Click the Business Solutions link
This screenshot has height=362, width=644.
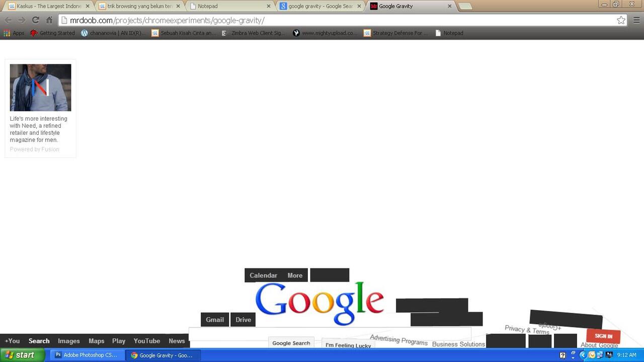458,344
